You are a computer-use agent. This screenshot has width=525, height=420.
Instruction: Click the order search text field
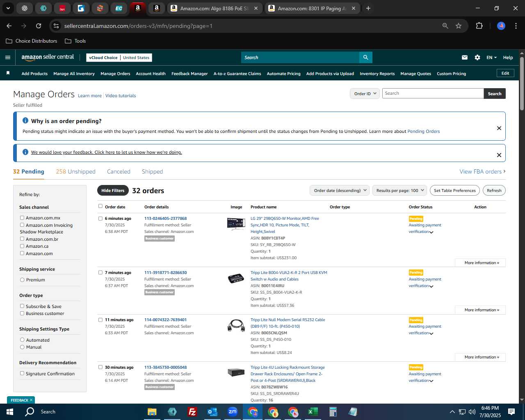tap(433, 94)
